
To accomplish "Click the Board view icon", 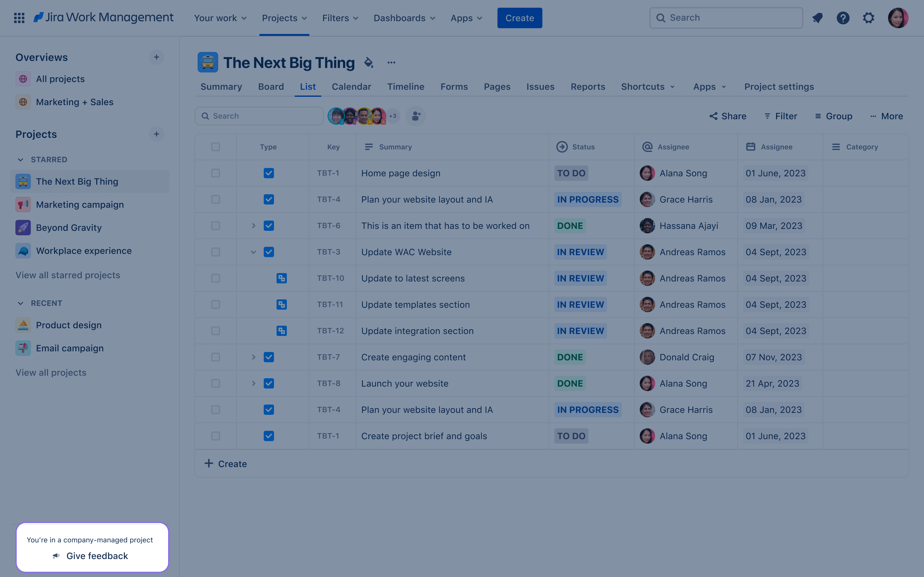I will (271, 87).
